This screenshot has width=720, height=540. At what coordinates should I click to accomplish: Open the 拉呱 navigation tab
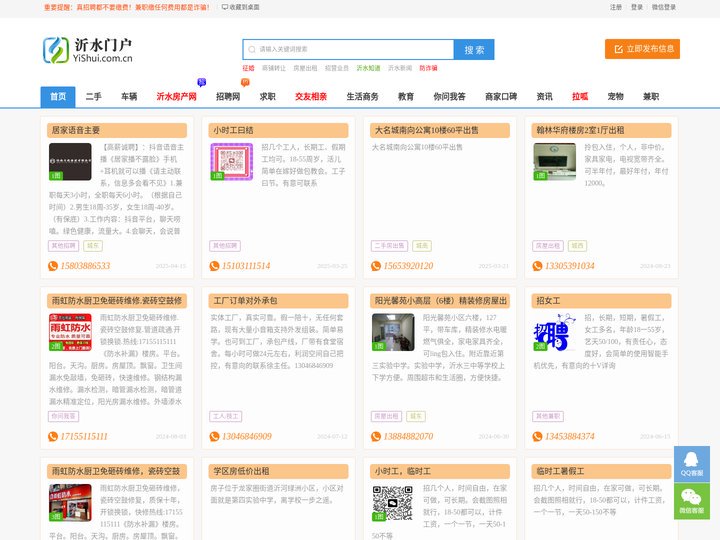click(580, 97)
